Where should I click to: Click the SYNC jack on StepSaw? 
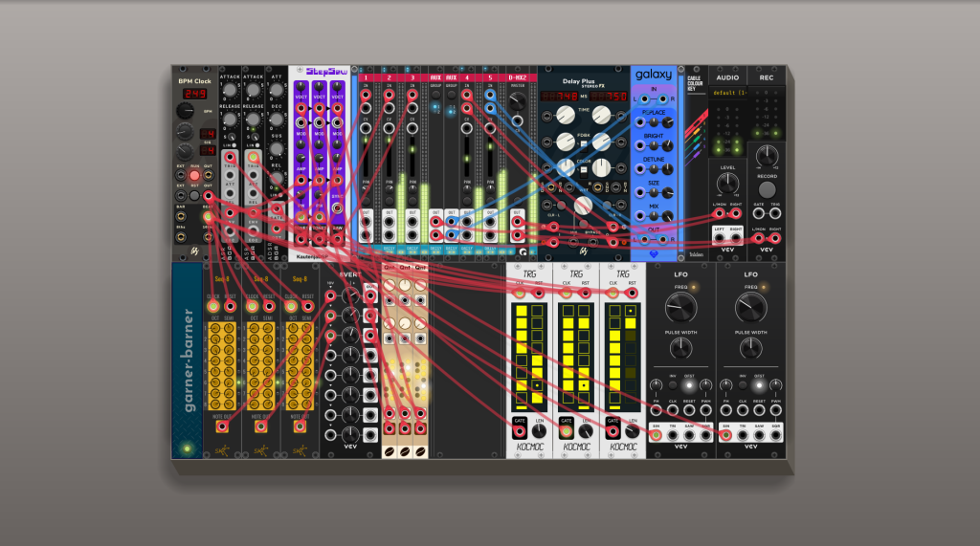pos(338,208)
